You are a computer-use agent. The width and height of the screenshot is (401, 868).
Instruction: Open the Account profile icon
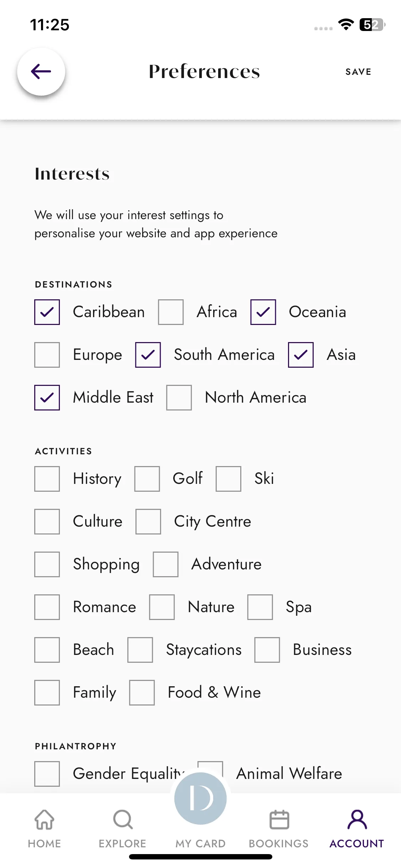tap(357, 820)
